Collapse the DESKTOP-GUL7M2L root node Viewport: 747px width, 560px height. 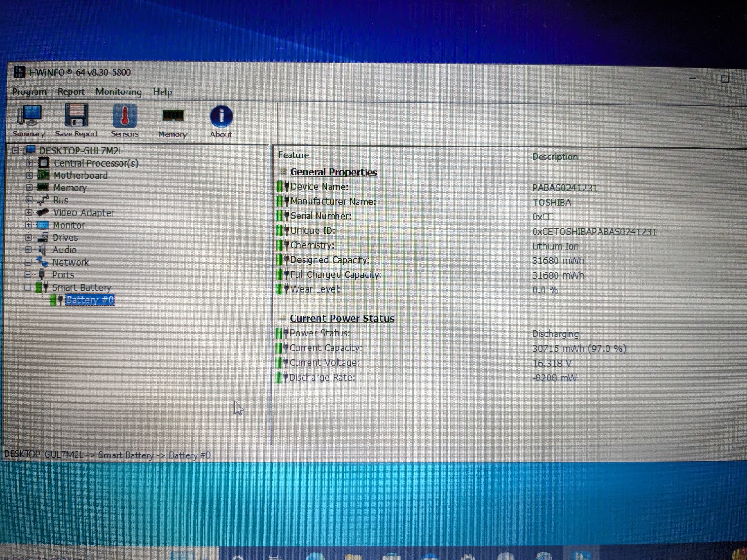tap(15, 150)
